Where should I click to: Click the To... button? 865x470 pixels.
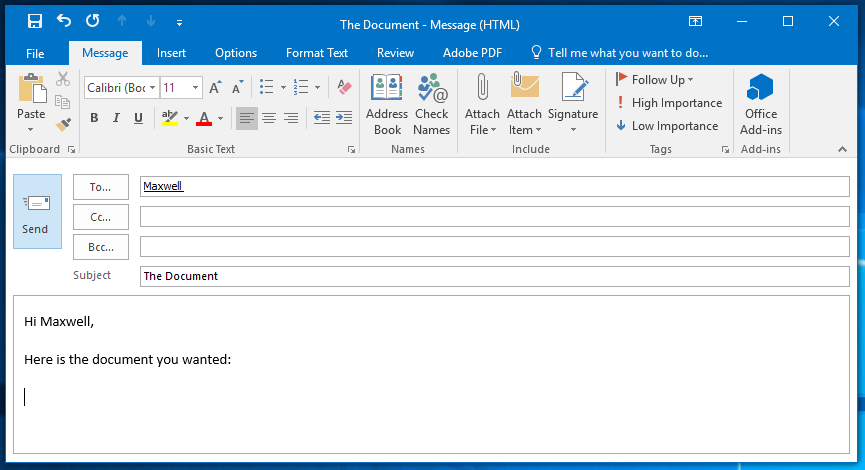click(101, 187)
